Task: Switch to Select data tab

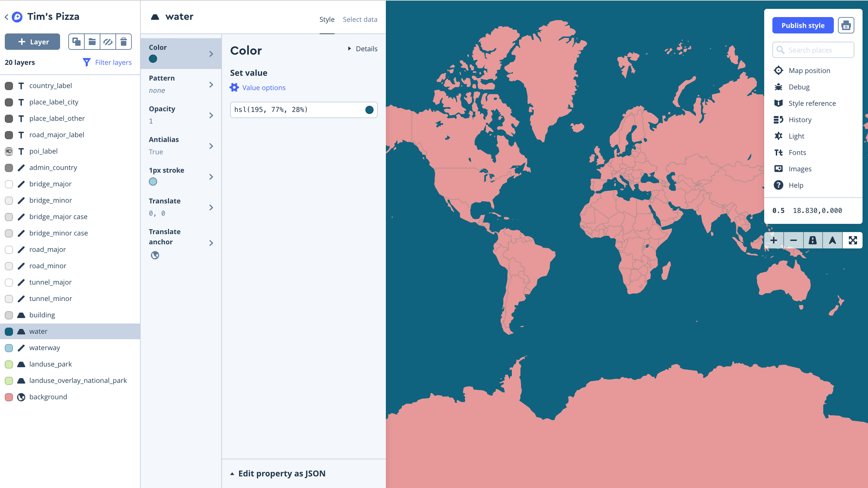Action: [360, 19]
